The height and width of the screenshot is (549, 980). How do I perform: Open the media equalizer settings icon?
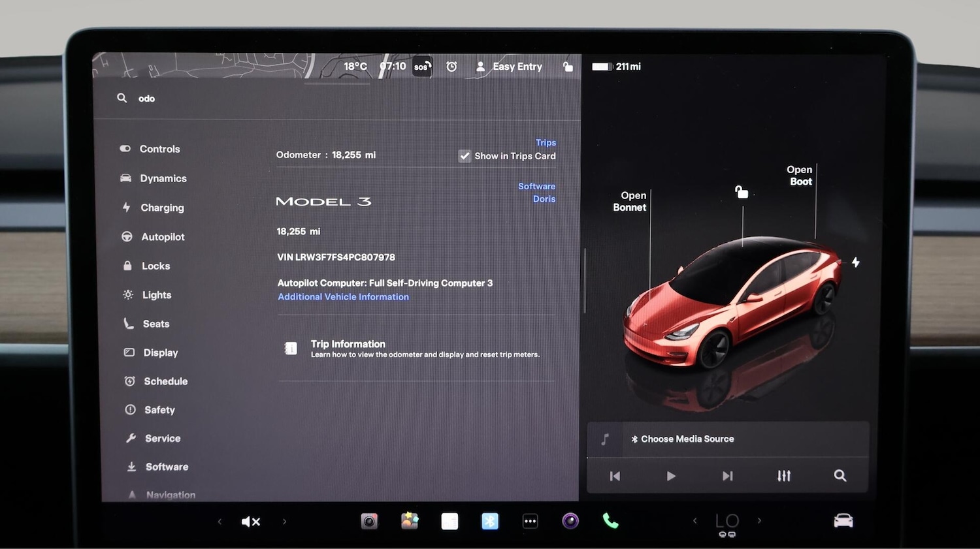point(784,476)
